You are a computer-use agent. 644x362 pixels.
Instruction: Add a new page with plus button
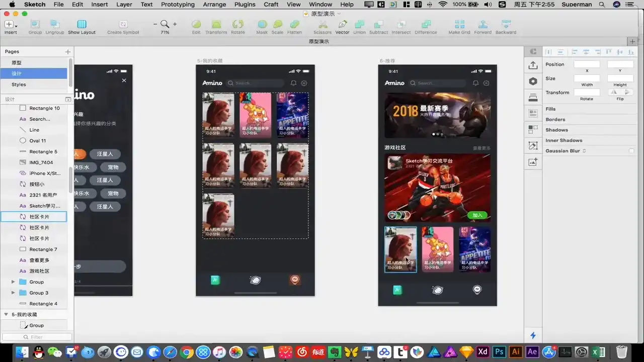point(68,52)
